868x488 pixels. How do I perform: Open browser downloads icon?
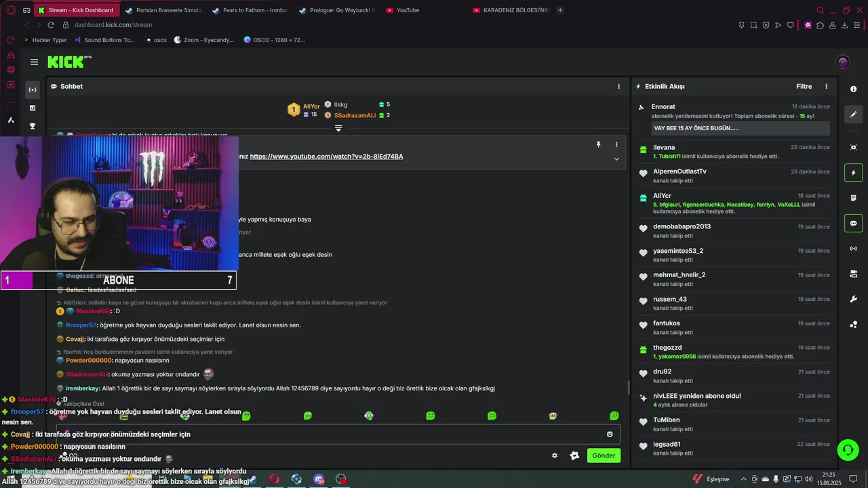[x=845, y=25]
